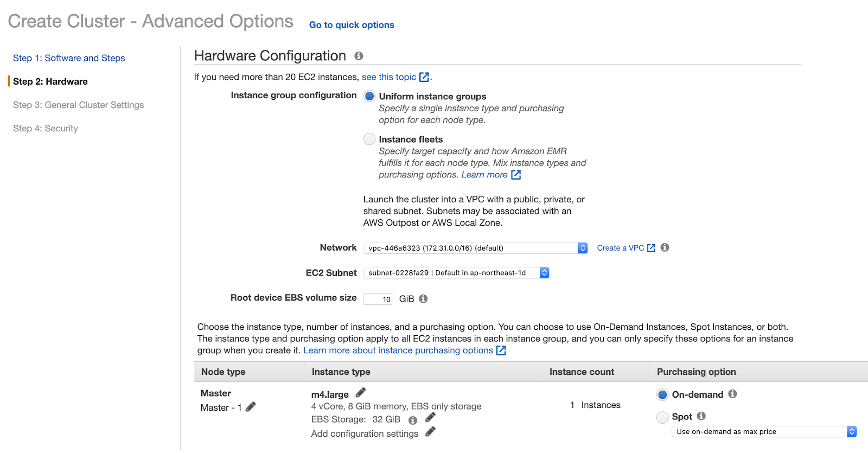Click the Spot info icon
The height and width of the screenshot is (453, 868).
point(701,416)
